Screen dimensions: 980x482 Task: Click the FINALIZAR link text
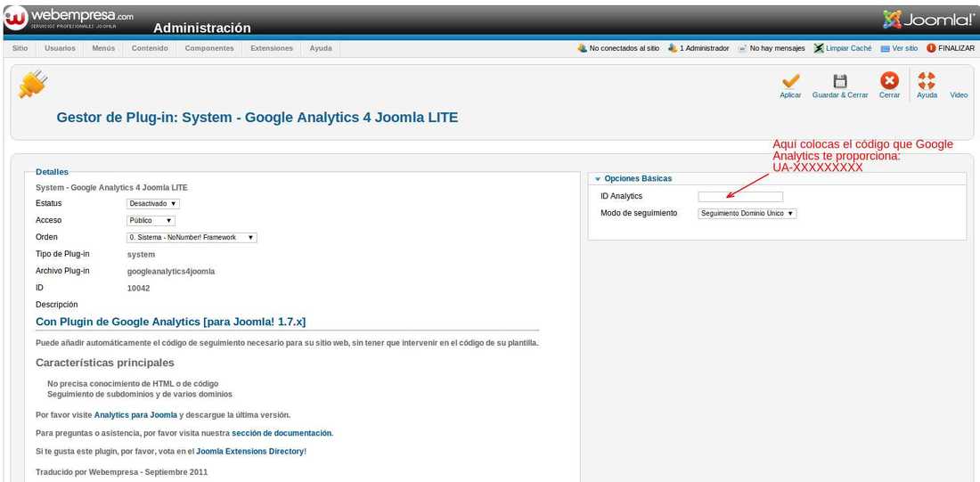pyautogui.click(x=956, y=48)
